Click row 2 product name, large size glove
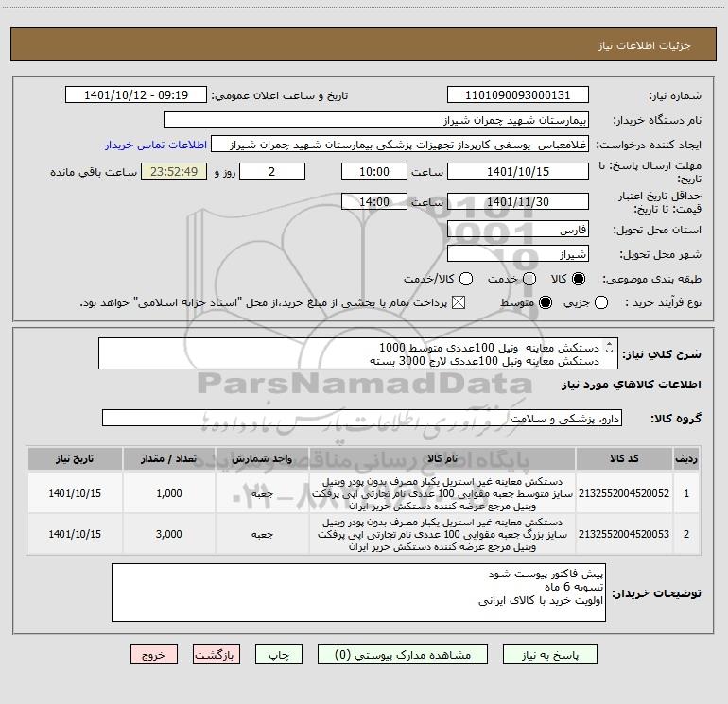The image size is (728, 704). click(x=442, y=534)
